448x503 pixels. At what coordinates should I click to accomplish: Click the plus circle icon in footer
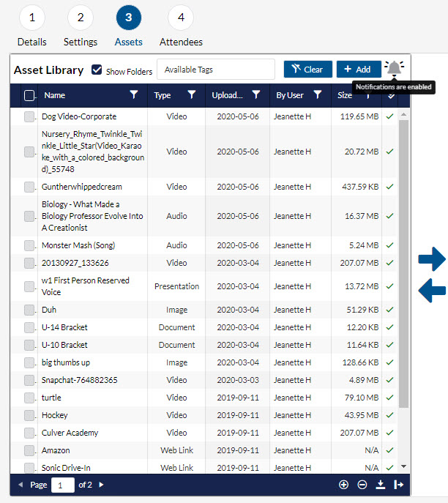click(x=344, y=485)
